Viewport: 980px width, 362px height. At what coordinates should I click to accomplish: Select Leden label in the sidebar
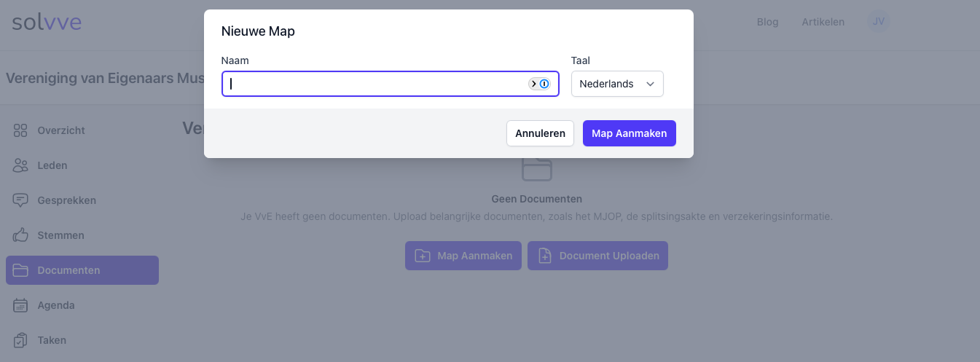[x=52, y=165]
